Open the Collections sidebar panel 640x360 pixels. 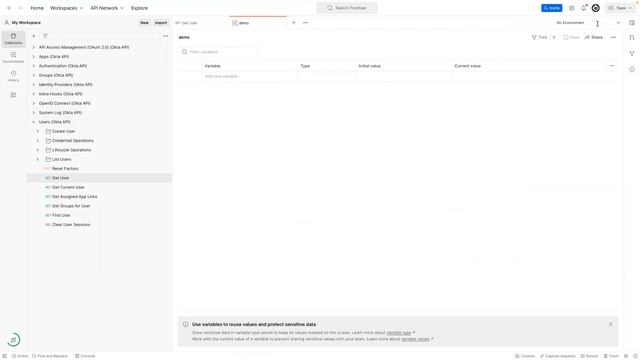click(x=13, y=39)
